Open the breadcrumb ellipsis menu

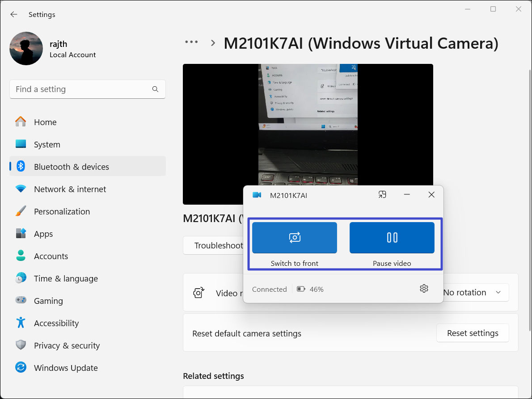pos(191,42)
